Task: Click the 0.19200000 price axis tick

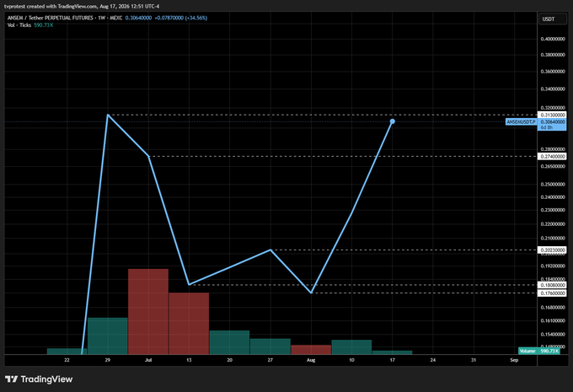Action: pyautogui.click(x=553, y=266)
